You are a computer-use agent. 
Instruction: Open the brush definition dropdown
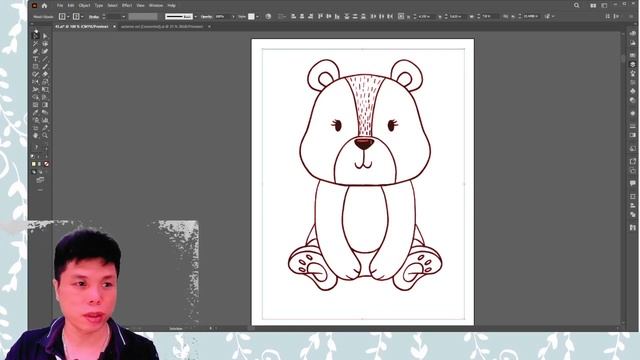click(196, 17)
